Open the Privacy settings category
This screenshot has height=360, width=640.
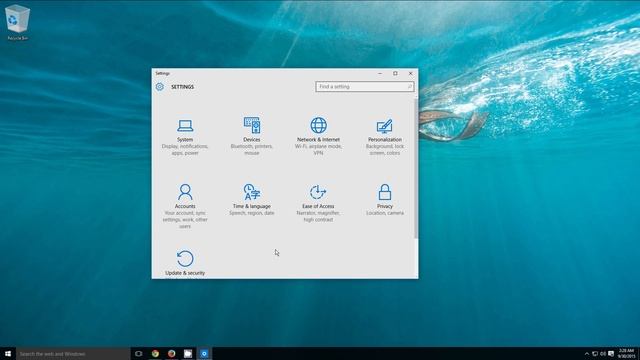click(x=384, y=200)
